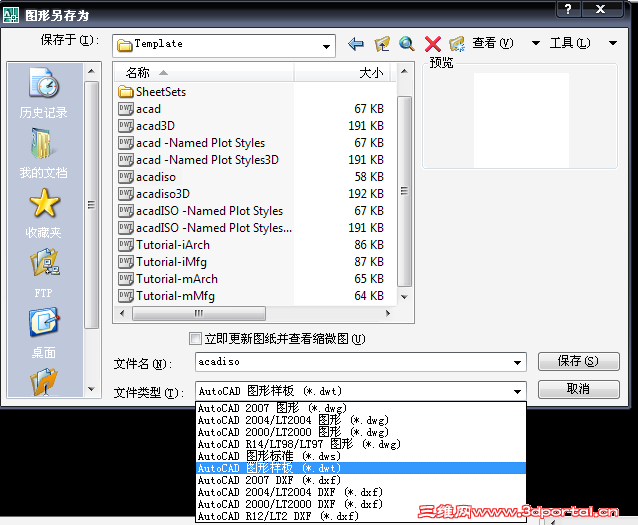This screenshot has height=525, width=638.
Task: Choose AutoCAD R14/LT98/LT97 图形 (*.dwg) type
Action: tap(361, 444)
